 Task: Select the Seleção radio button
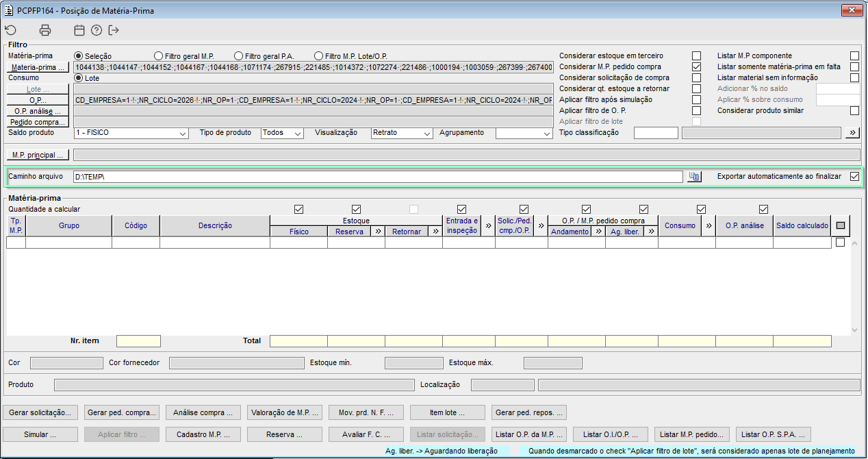78,55
